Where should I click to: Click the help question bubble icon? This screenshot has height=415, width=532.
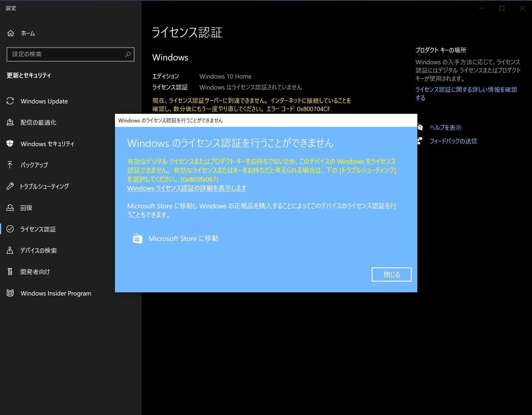(x=420, y=127)
